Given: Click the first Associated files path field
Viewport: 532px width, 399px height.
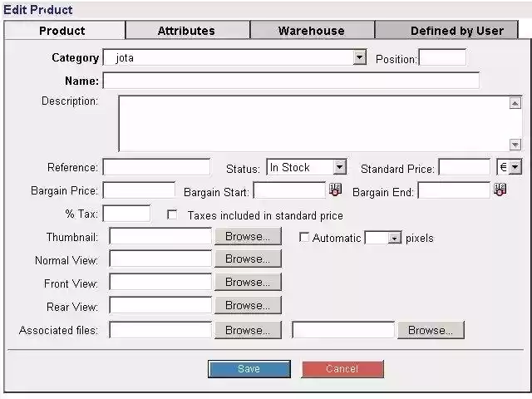Looking at the screenshot, I should pyautogui.click(x=160, y=330).
